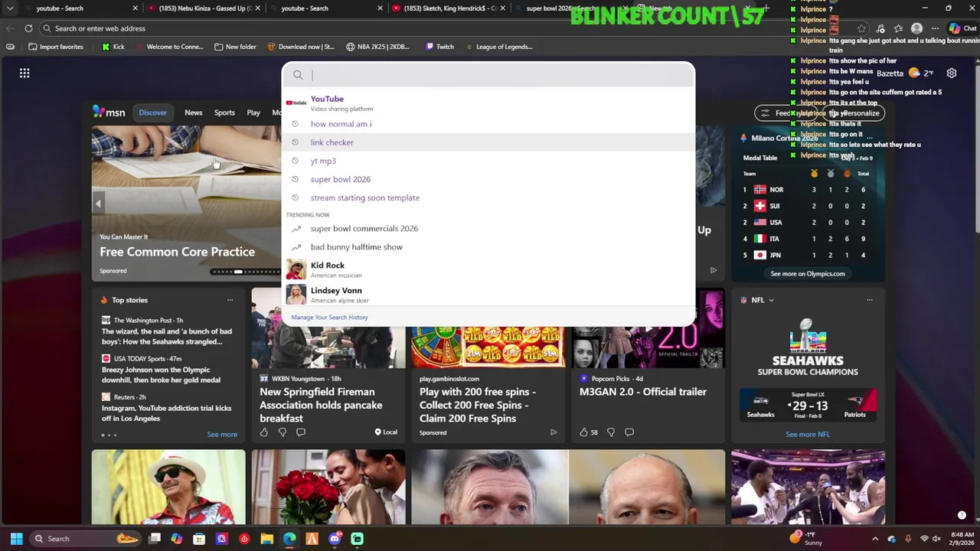Image resolution: width=980 pixels, height=551 pixels.
Task: Open Top stories more options menu
Action: tap(230, 300)
